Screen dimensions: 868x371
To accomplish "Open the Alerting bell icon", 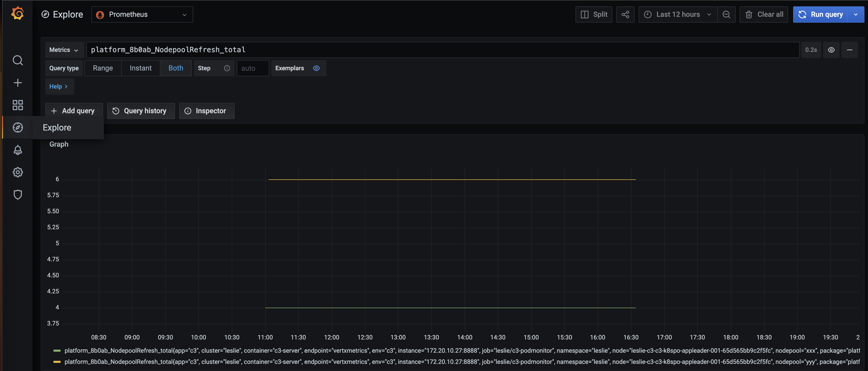I will pyautogui.click(x=18, y=150).
